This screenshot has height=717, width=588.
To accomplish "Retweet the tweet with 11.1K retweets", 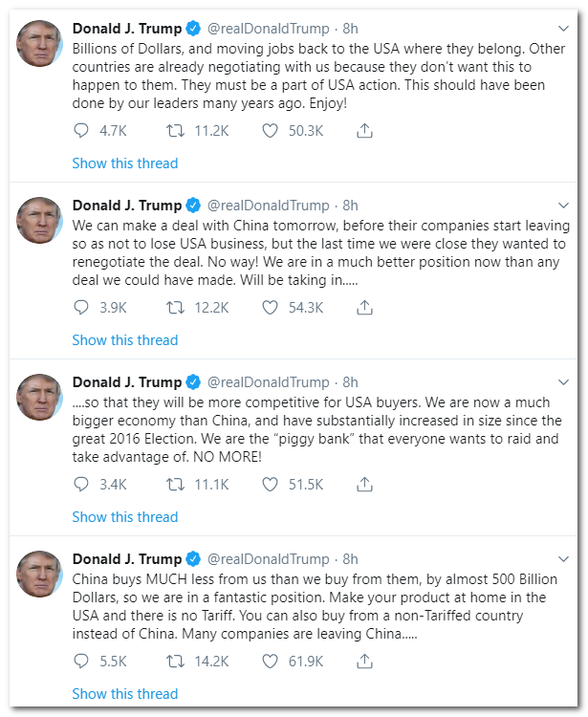I will [175, 485].
